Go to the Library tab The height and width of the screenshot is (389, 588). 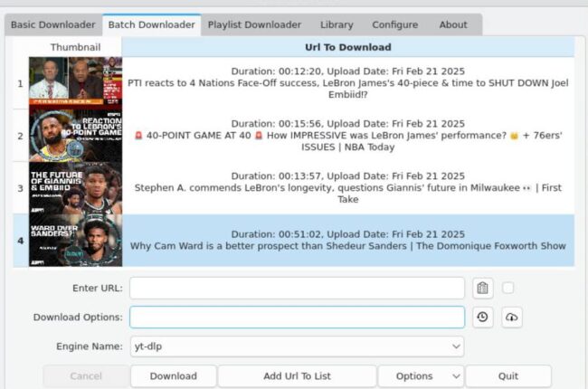(x=337, y=24)
